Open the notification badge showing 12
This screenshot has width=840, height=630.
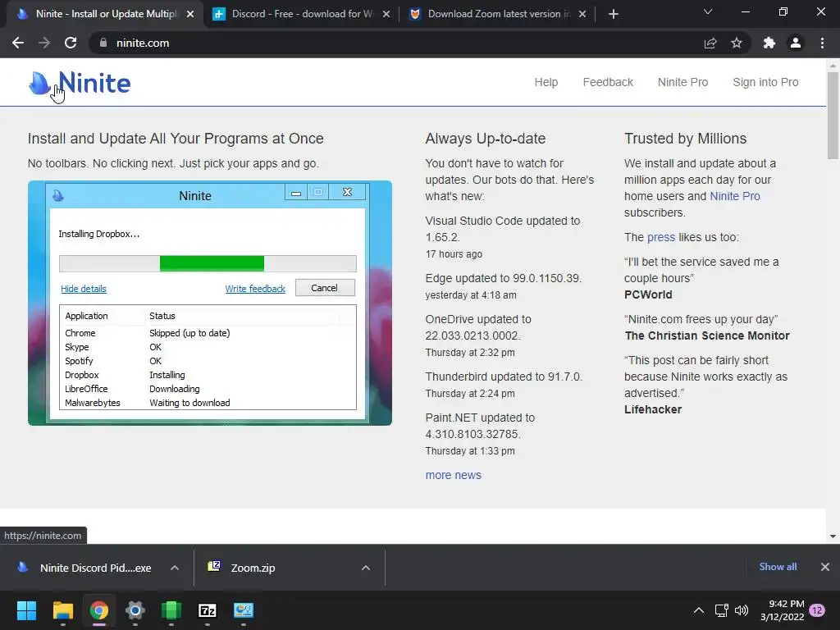tap(818, 610)
